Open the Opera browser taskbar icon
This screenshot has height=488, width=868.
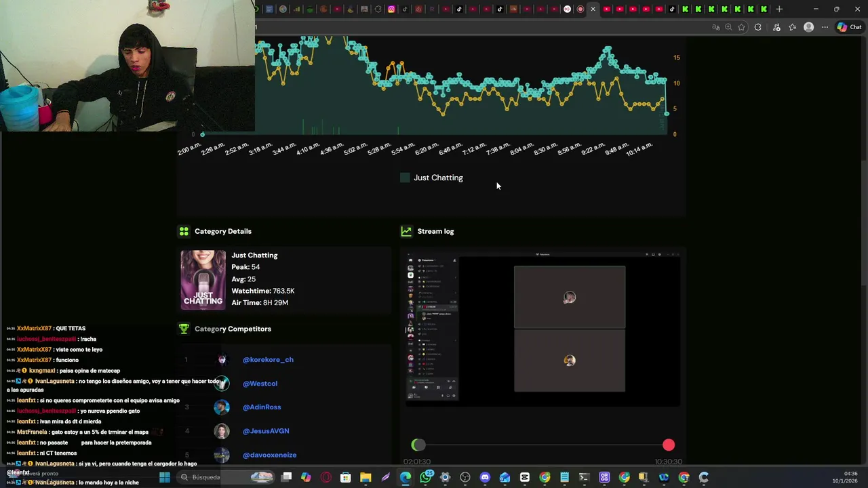tap(325, 477)
